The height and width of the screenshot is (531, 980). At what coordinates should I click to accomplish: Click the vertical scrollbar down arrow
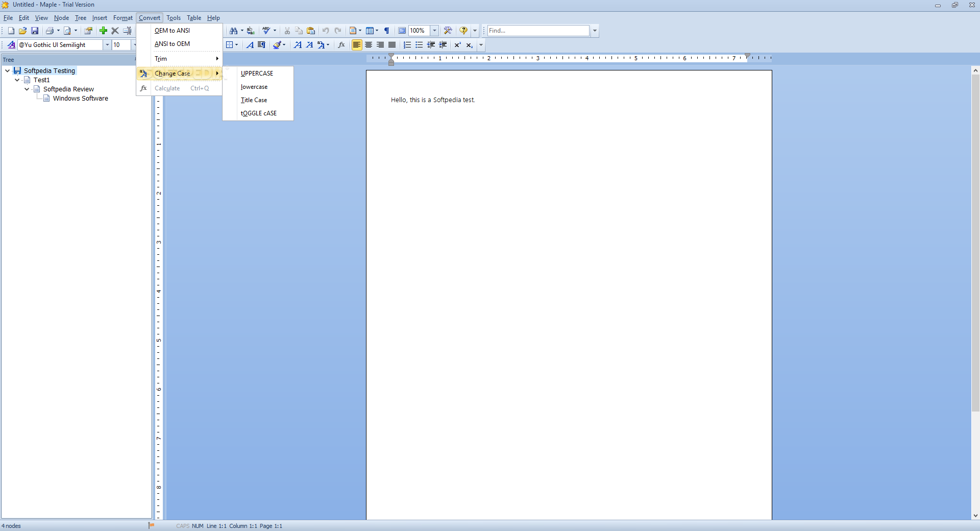[x=975, y=516]
